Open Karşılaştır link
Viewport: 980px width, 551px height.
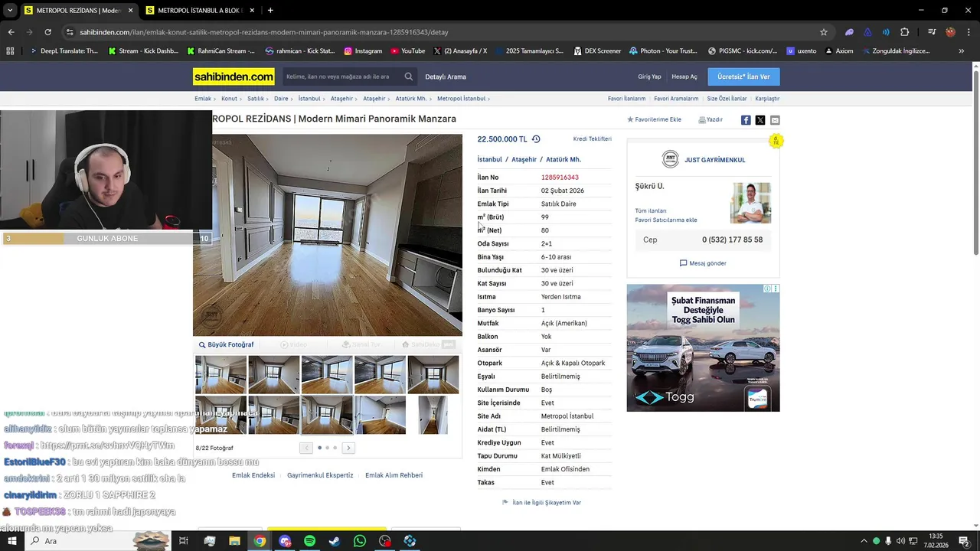767,99
